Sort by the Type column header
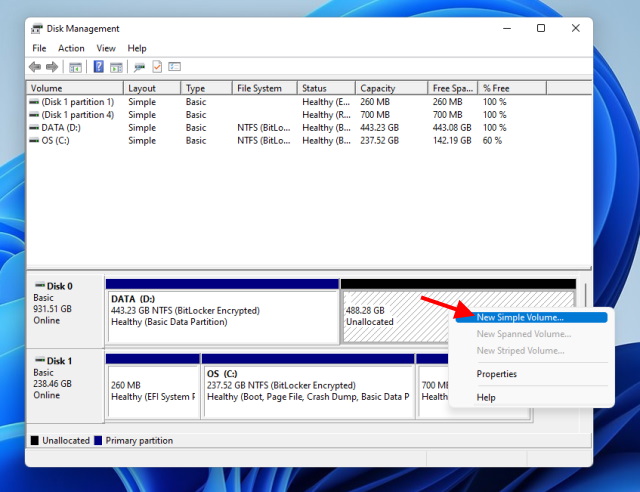This screenshot has height=492, width=640. point(206,88)
